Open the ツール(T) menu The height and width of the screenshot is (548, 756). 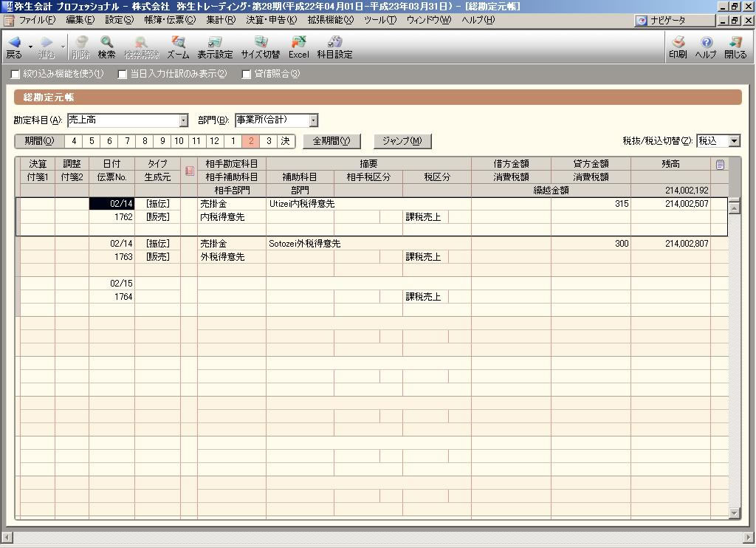(x=380, y=20)
